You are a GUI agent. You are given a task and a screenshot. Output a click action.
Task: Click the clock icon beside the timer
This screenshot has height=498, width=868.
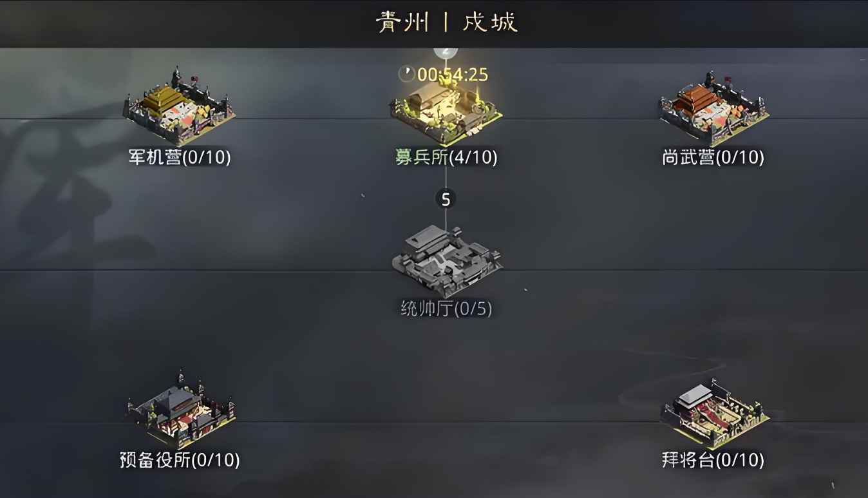pyautogui.click(x=406, y=74)
